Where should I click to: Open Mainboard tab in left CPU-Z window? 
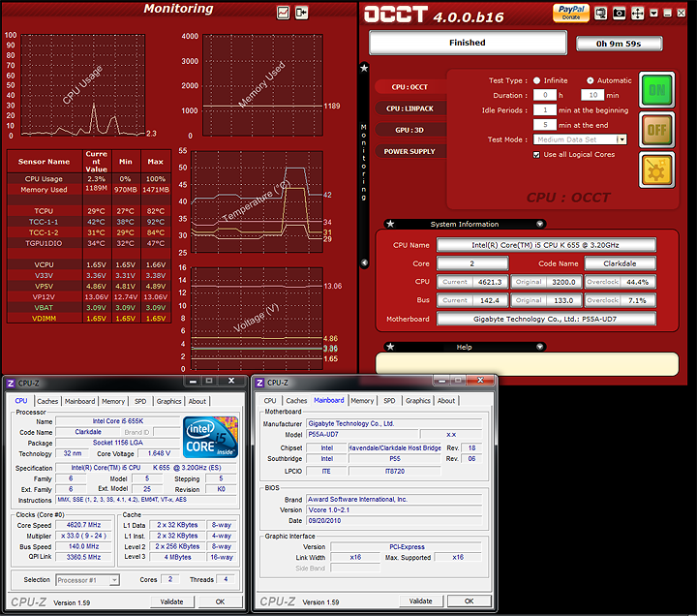point(79,401)
